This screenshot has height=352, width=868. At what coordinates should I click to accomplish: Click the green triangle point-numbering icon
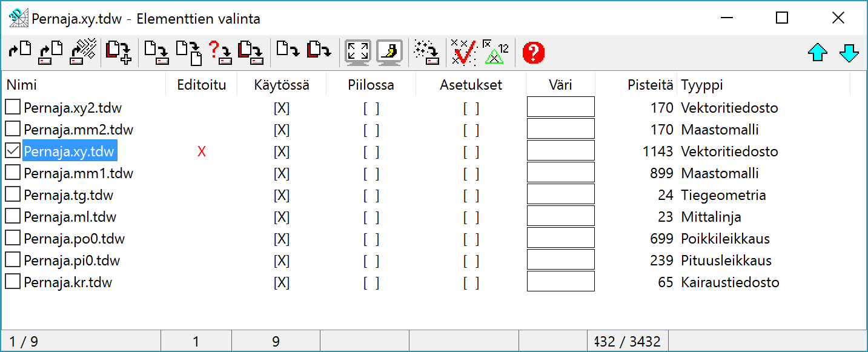point(495,52)
